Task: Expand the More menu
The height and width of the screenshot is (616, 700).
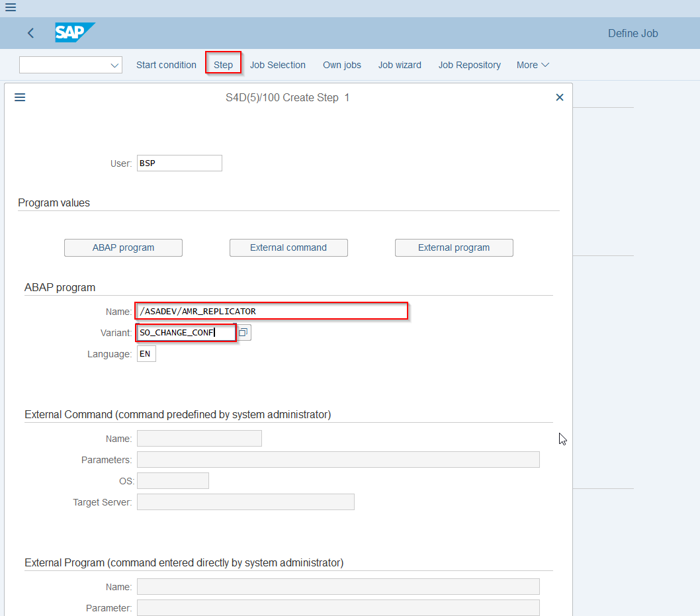Action: [x=533, y=65]
